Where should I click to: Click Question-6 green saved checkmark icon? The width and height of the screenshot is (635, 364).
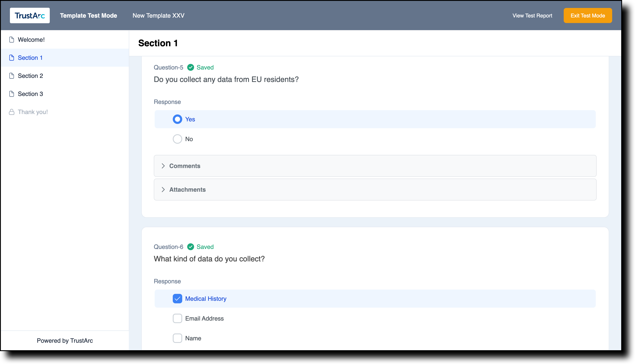coord(190,247)
